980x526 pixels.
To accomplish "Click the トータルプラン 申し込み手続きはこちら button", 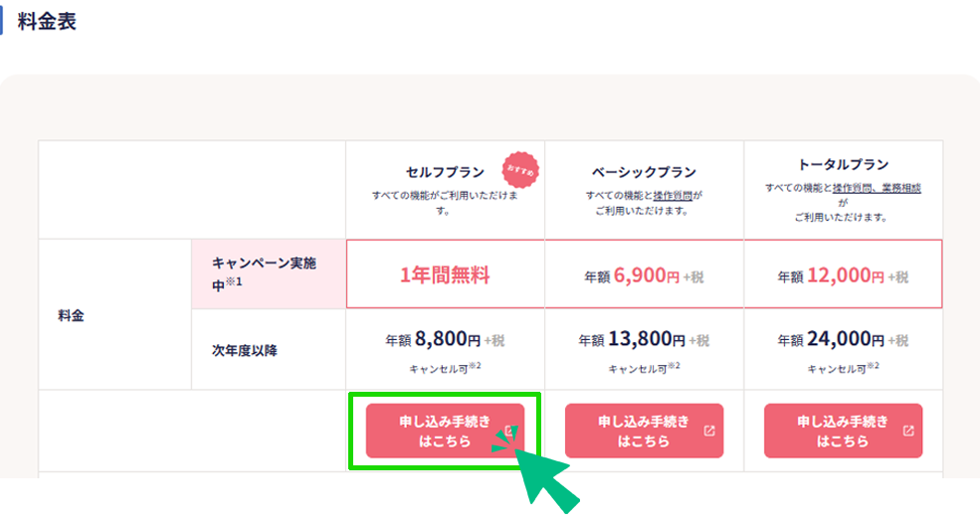I will click(843, 431).
